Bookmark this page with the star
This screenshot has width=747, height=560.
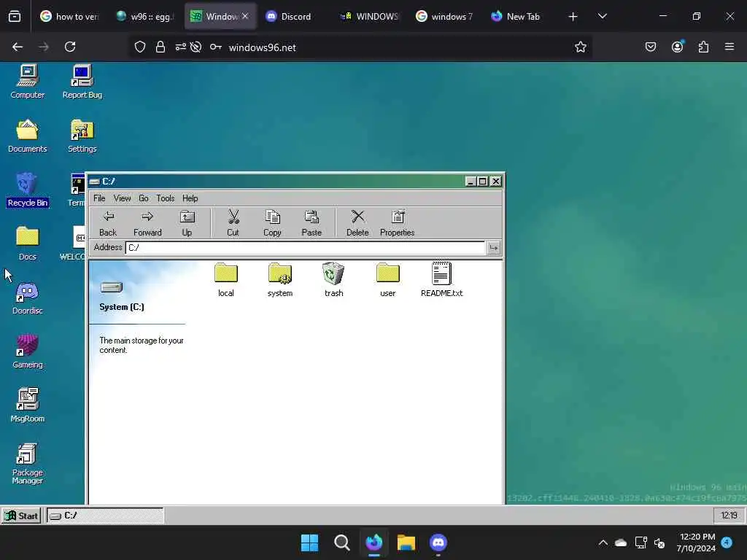[x=580, y=47]
